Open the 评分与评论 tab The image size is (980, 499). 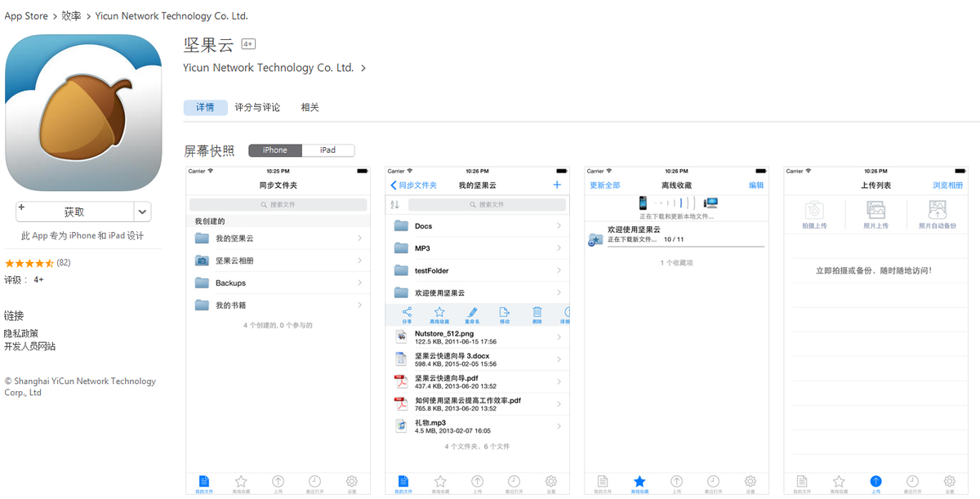click(x=257, y=108)
